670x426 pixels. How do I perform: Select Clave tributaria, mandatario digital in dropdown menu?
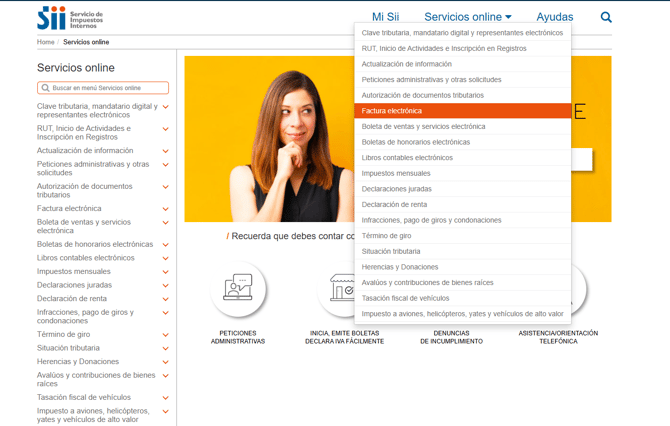click(462, 33)
